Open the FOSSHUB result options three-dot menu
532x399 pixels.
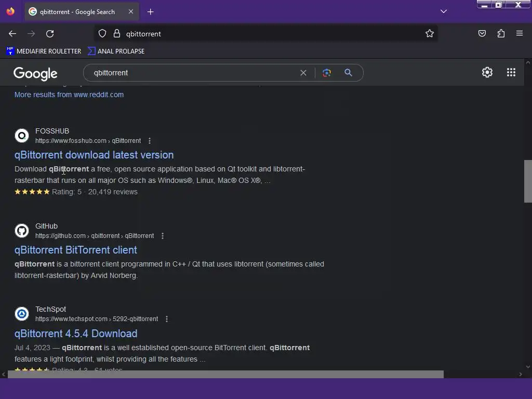click(150, 141)
